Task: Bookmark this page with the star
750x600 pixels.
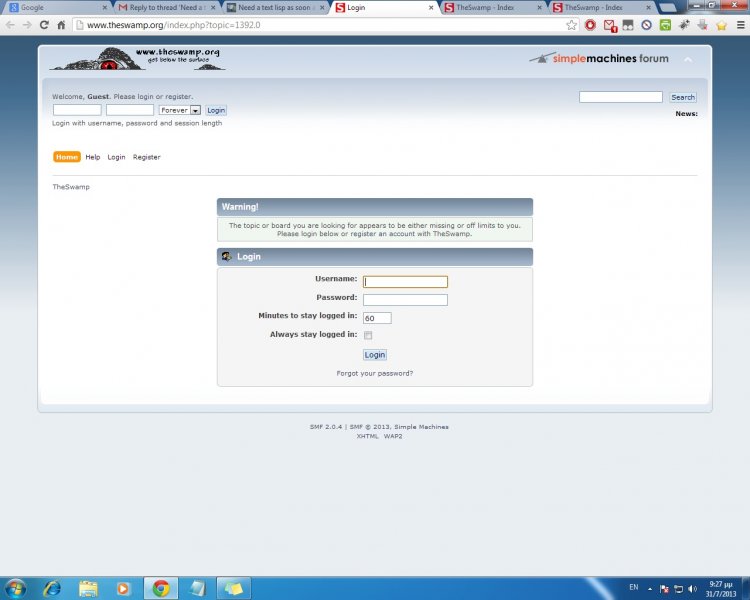Action: 571,25
